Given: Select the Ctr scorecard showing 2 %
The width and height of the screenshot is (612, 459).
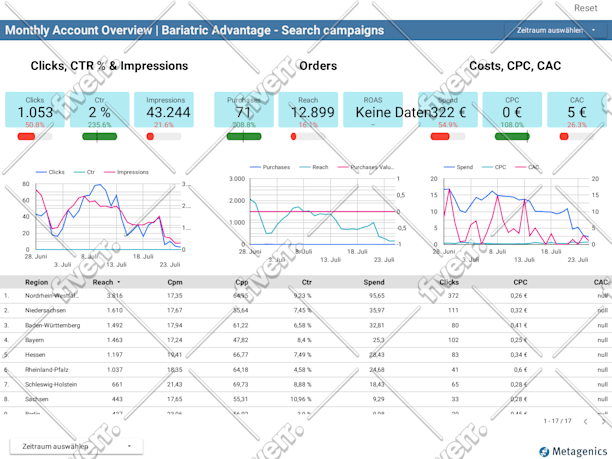Looking at the screenshot, I should click(x=100, y=110).
